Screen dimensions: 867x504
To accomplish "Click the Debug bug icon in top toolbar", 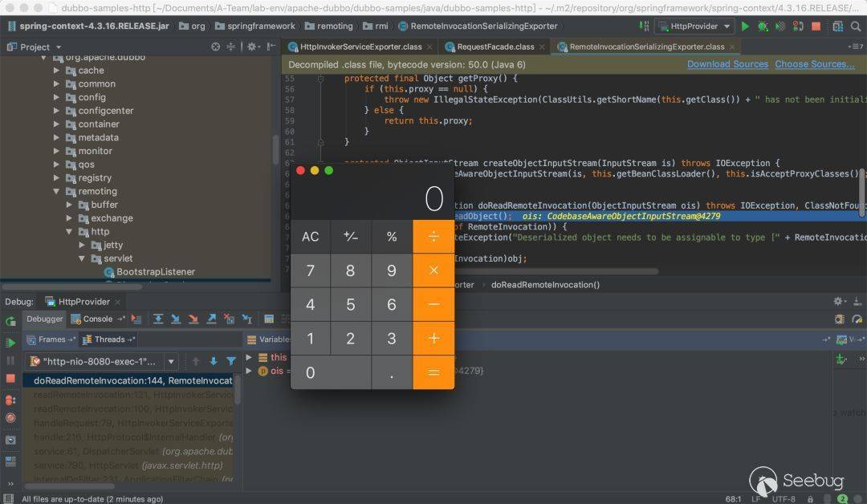I will (763, 26).
